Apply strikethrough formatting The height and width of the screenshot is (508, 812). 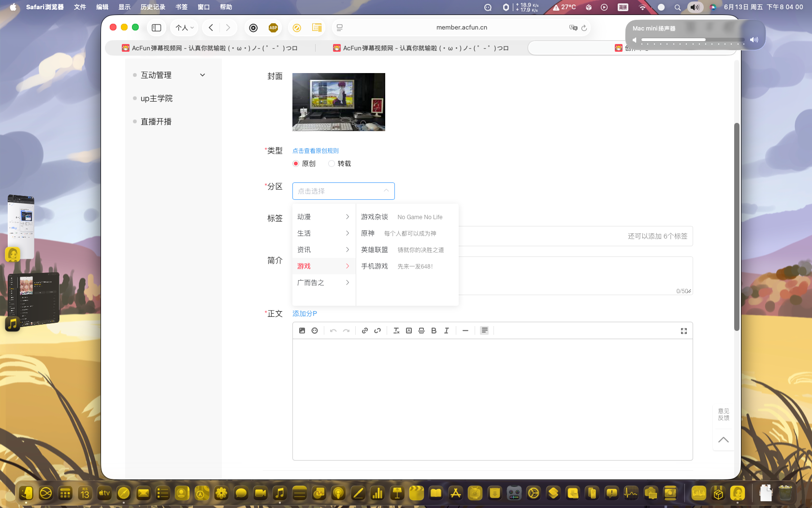tap(421, 330)
